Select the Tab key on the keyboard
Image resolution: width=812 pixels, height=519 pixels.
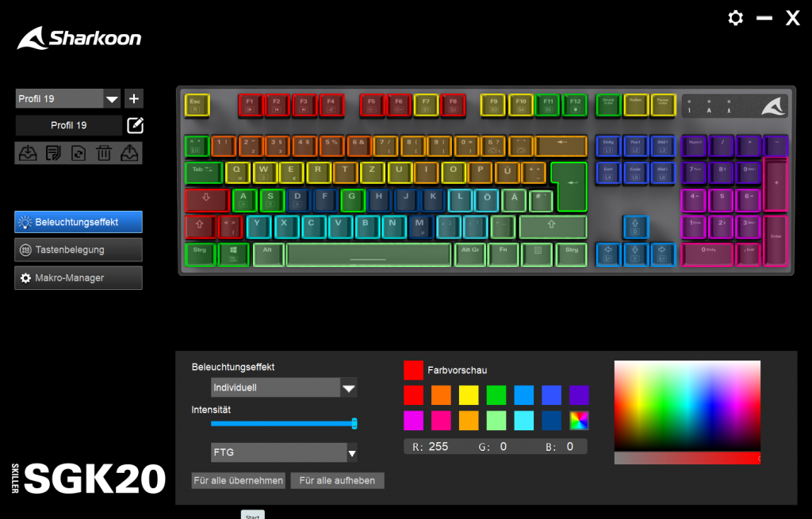tap(203, 173)
